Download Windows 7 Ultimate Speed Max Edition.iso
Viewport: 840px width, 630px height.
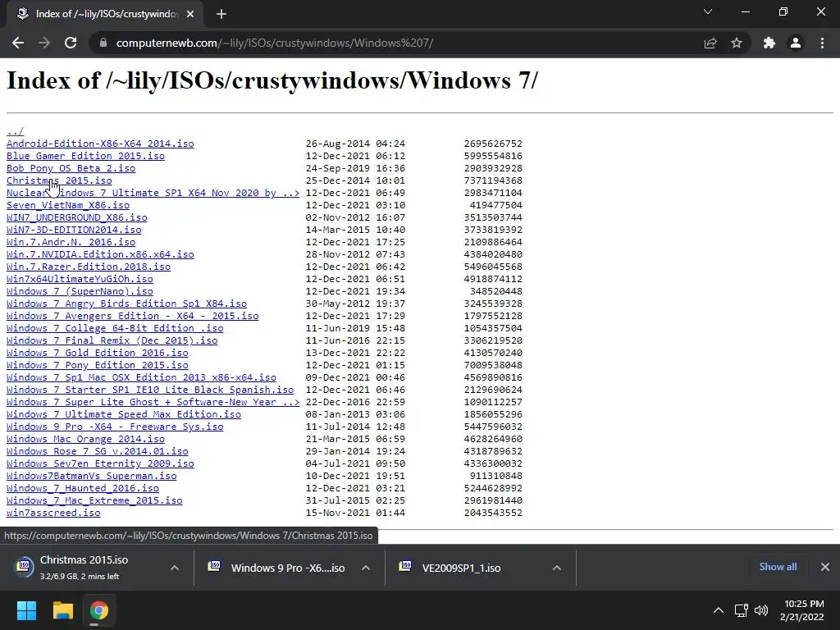click(x=124, y=414)
